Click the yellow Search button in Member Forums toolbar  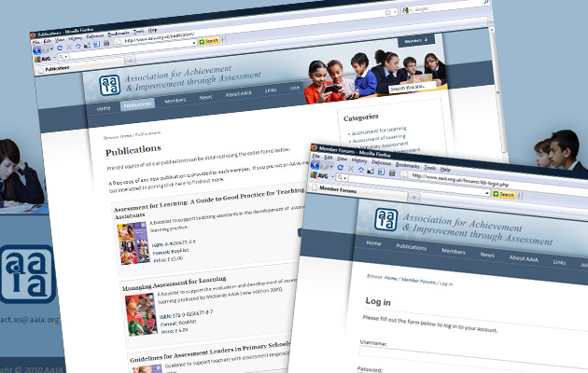pos(505,194)
